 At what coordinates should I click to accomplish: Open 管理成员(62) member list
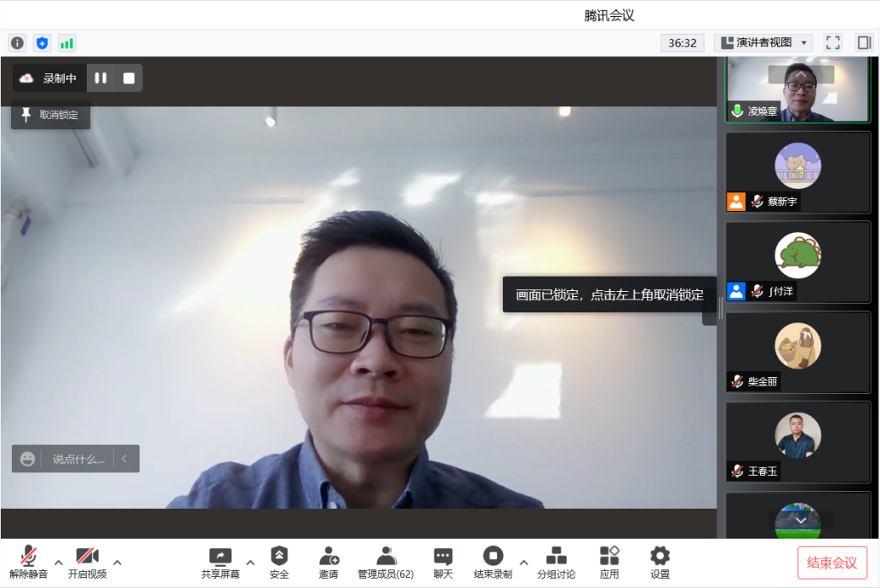click(386, 562)
